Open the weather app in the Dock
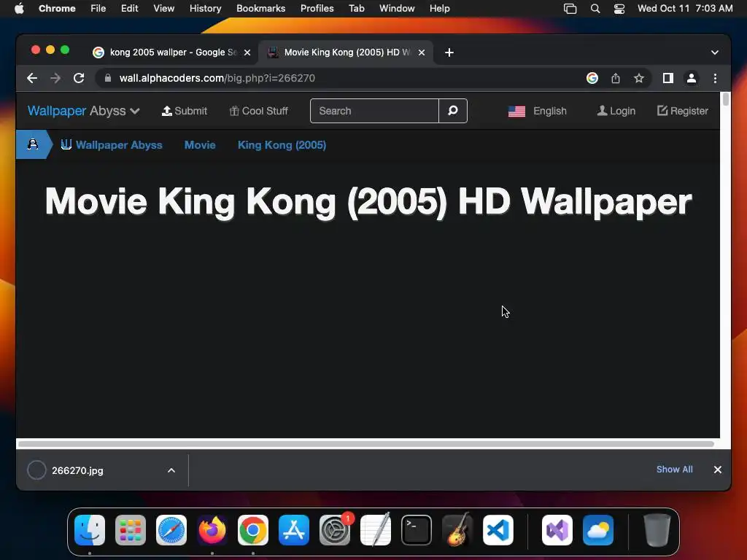 point(598,530)
